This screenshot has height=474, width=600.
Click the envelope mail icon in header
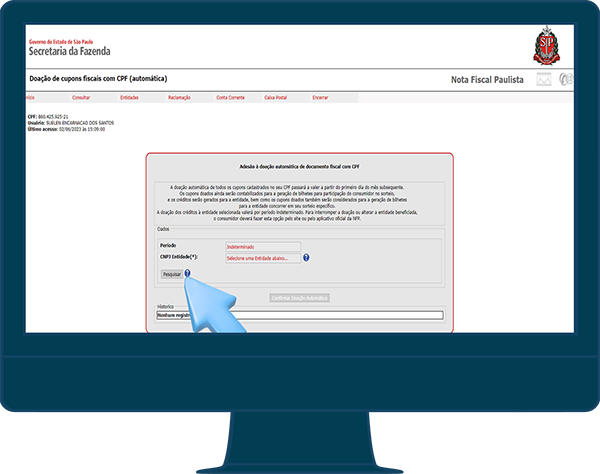pos(544,79)
